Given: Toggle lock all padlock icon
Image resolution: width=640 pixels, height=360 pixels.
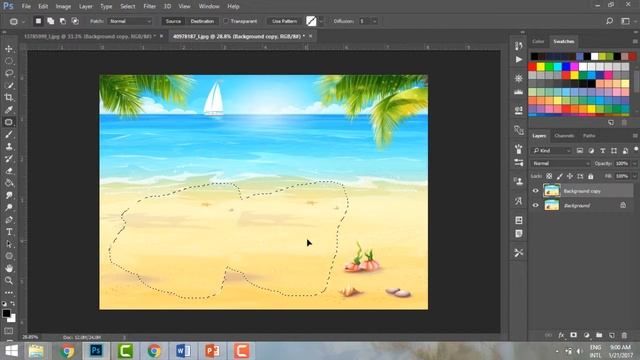Looking at the screenshot, I should click(591, 176).
